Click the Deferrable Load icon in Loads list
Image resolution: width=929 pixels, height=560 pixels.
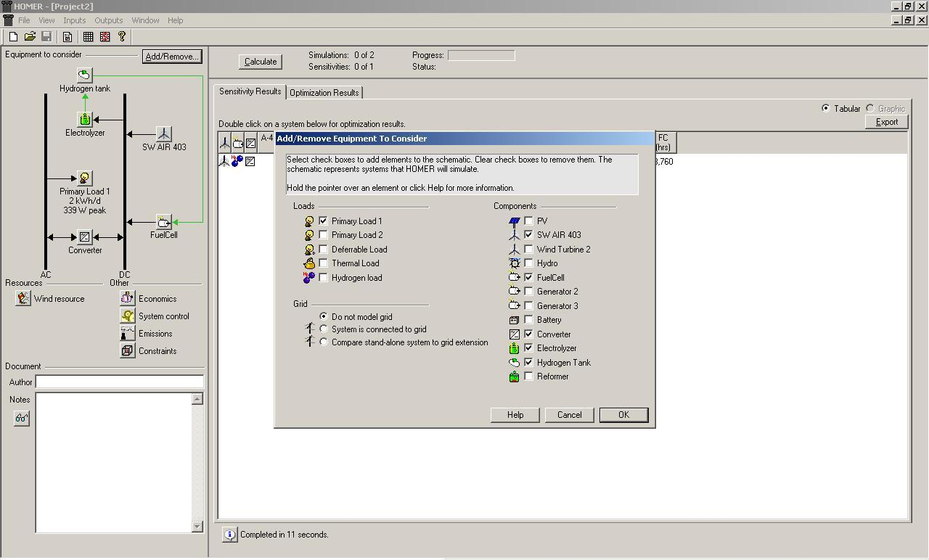point(309,250)
